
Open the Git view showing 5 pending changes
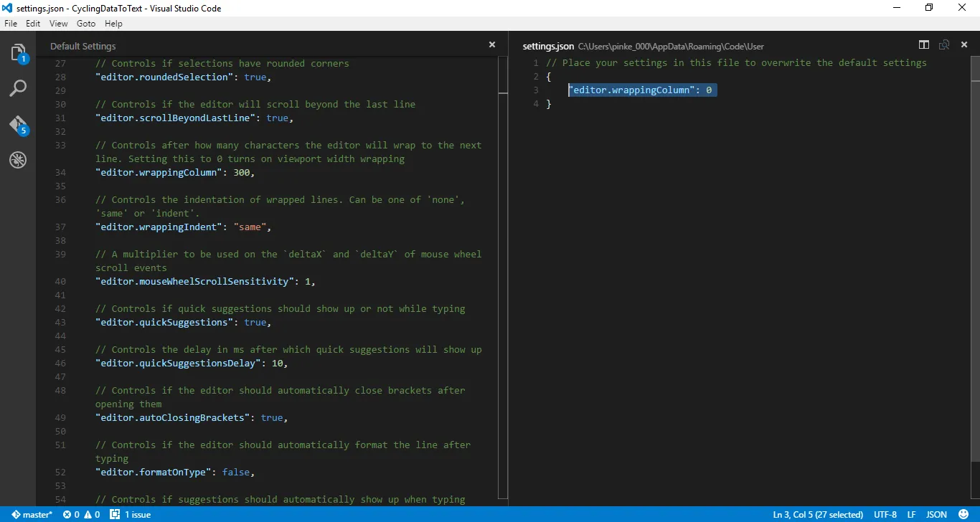[x=17, y=124]
